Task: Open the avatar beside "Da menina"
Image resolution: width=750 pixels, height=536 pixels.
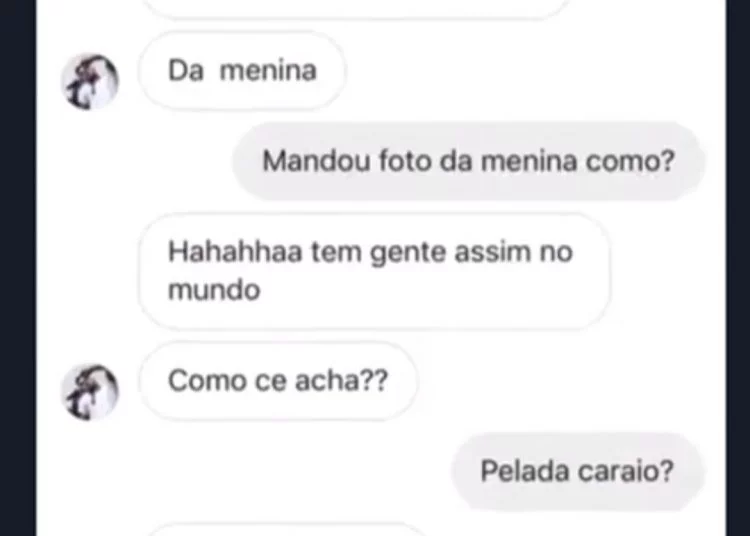Action: (90, 82)
